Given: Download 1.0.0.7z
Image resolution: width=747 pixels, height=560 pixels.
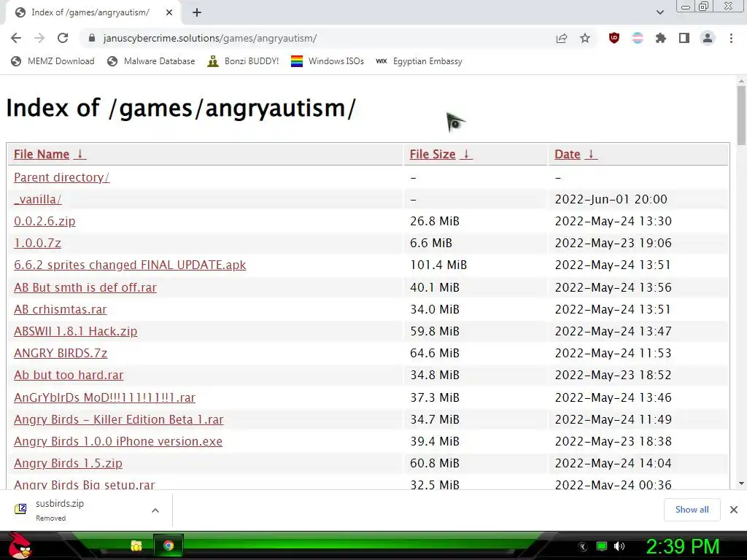Looking at the screenshot, I should click(38, 243).
